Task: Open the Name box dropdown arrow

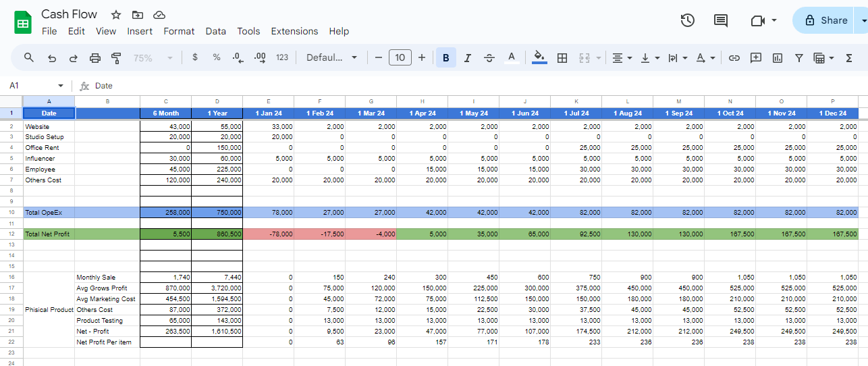Action: coord(61,86)
